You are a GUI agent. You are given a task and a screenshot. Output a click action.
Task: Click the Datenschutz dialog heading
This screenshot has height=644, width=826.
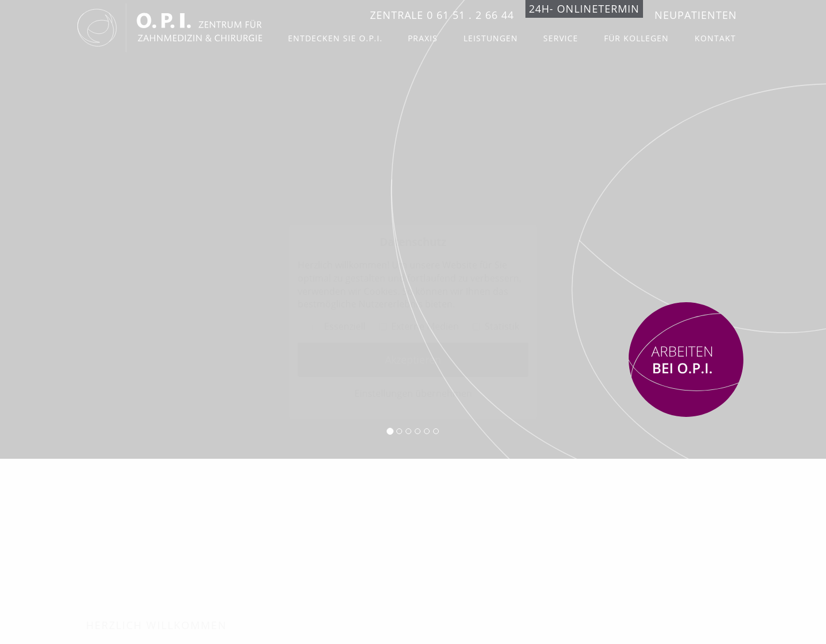pyautogui.click(x=413, y=242)
